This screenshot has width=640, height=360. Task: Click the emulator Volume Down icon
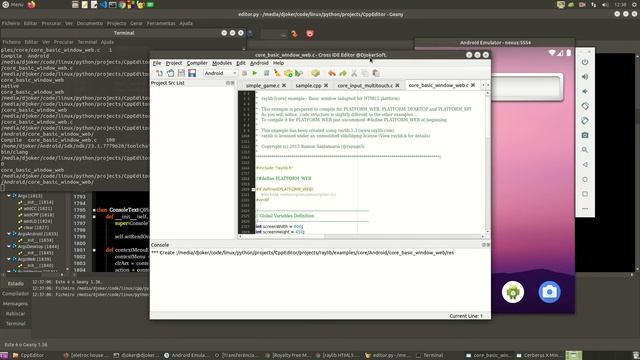(585, 91)
